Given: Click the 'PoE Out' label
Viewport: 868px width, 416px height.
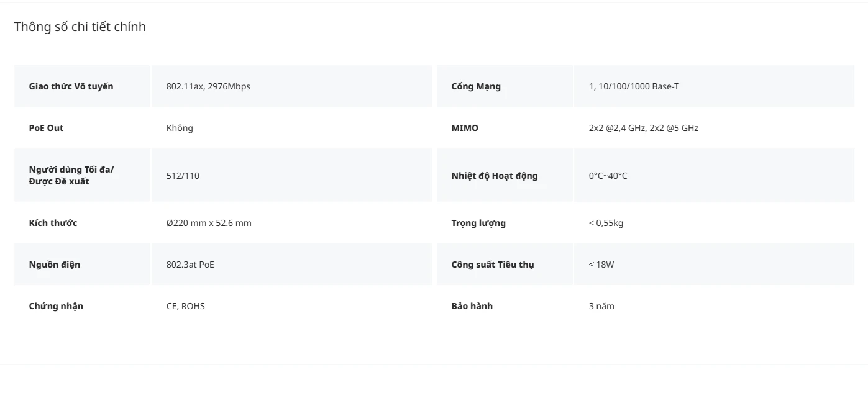Looking at the screenshot, I should (x=46, y=128).
